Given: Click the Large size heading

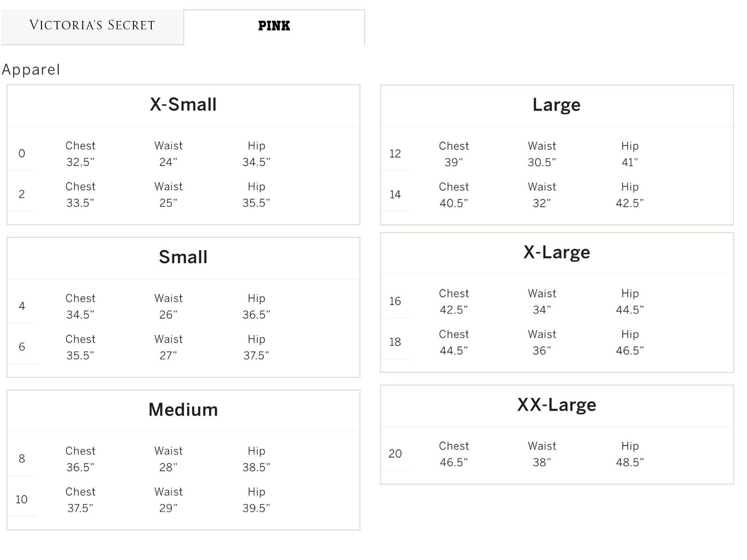Looking at the screenshot, I should (557, 105).
